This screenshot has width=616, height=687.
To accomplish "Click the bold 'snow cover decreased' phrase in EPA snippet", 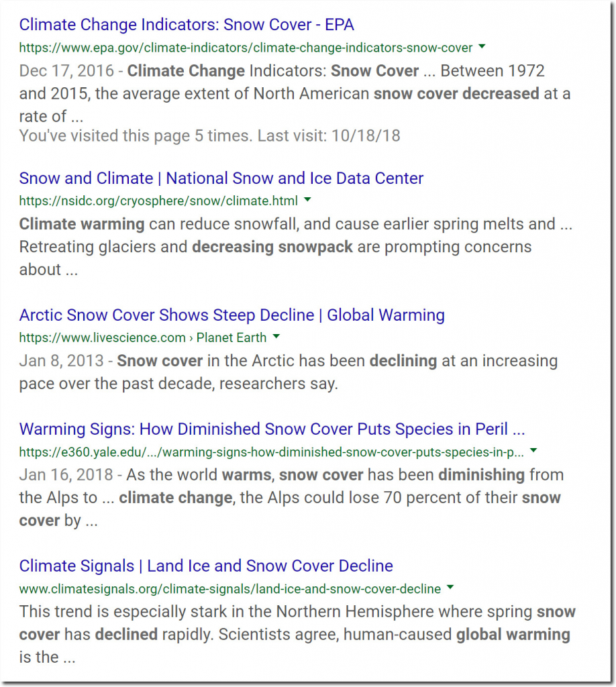I will [x=456, y=94].
